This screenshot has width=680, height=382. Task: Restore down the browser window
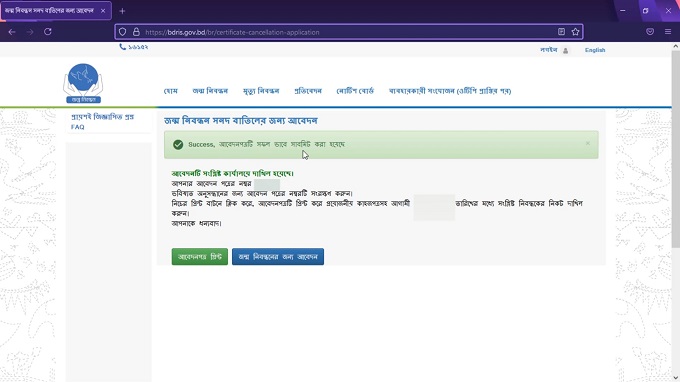[645, 11]
